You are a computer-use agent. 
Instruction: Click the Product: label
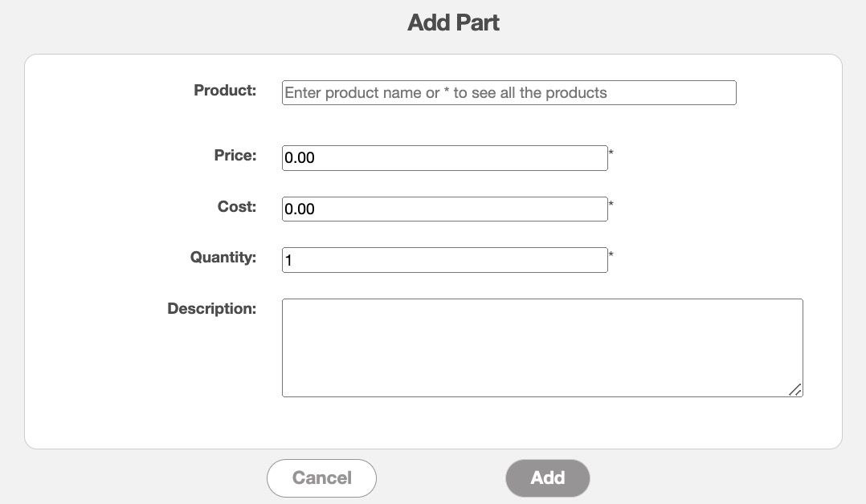pyautogui.click(x=225, y=91)
